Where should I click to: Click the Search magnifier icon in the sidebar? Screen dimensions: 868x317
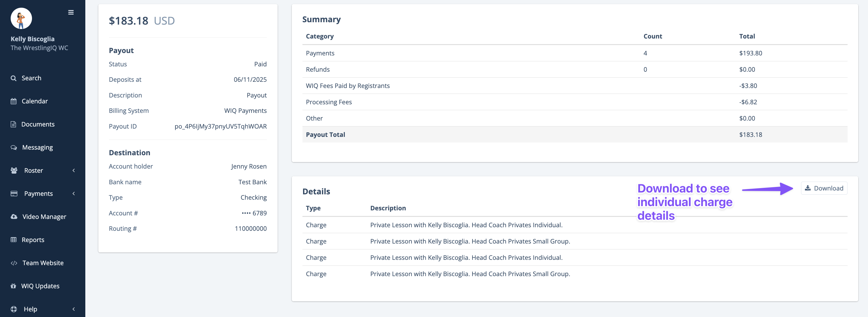click(x=13, y=78)
